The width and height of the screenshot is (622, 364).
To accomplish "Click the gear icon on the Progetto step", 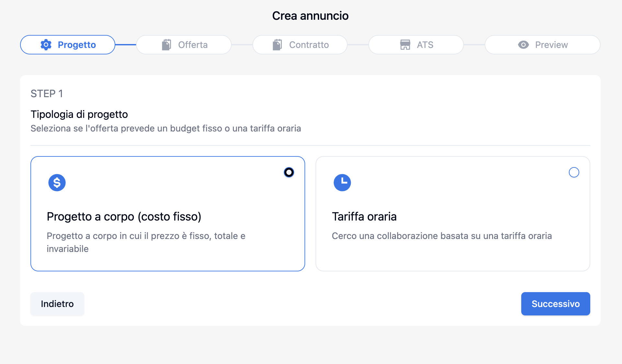I will [46, 45].
